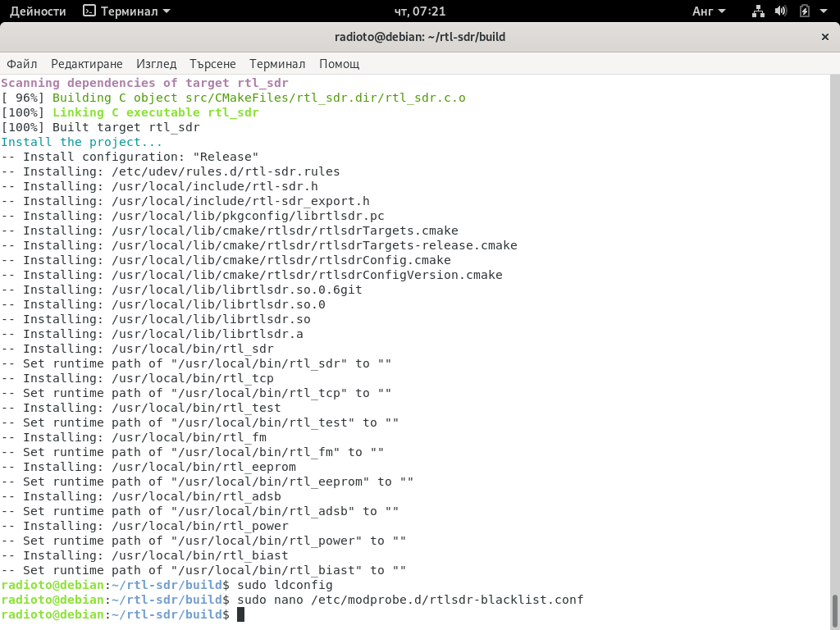Open the Файл menu
This screenshot has width=840, height=630.
coord(22,64)
